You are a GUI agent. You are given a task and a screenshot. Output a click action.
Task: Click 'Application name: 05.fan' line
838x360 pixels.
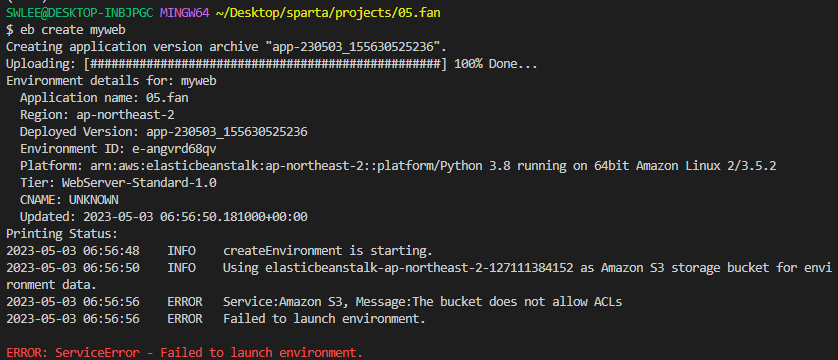[x=104, y=98]
